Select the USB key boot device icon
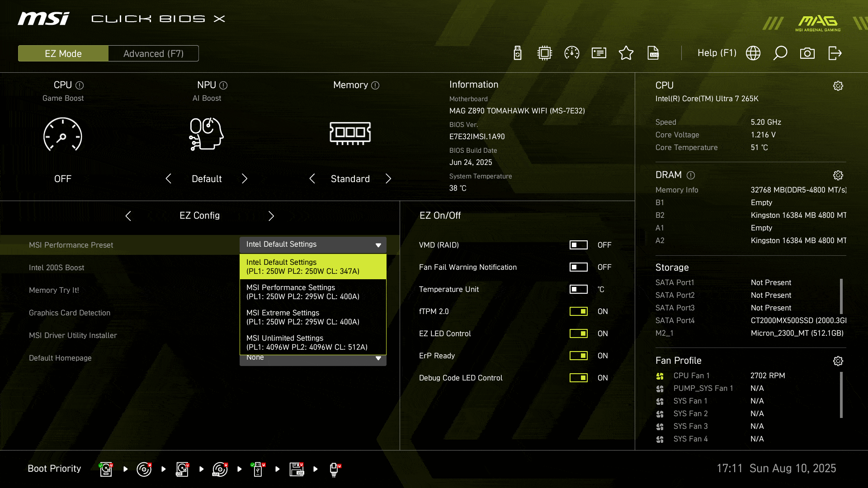This screenshot has width=868, height=488. pyautogui.click(x=258, y=469)
